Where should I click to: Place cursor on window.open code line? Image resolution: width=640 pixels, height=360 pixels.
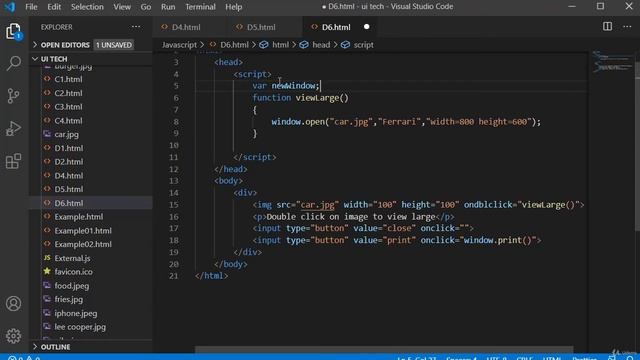click(406, 122)
